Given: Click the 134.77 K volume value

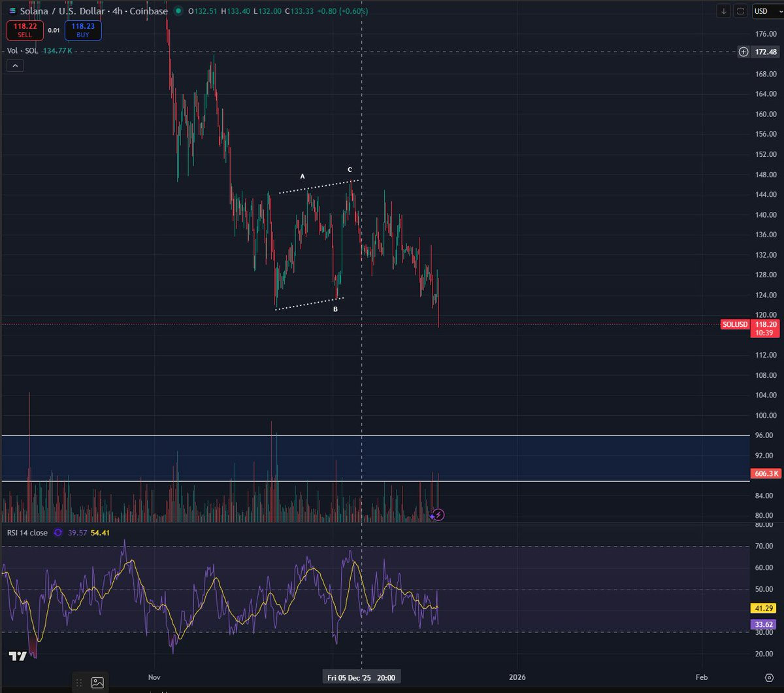Looking at the screenshot, I should pyautogui.click(x=57, y=50).
